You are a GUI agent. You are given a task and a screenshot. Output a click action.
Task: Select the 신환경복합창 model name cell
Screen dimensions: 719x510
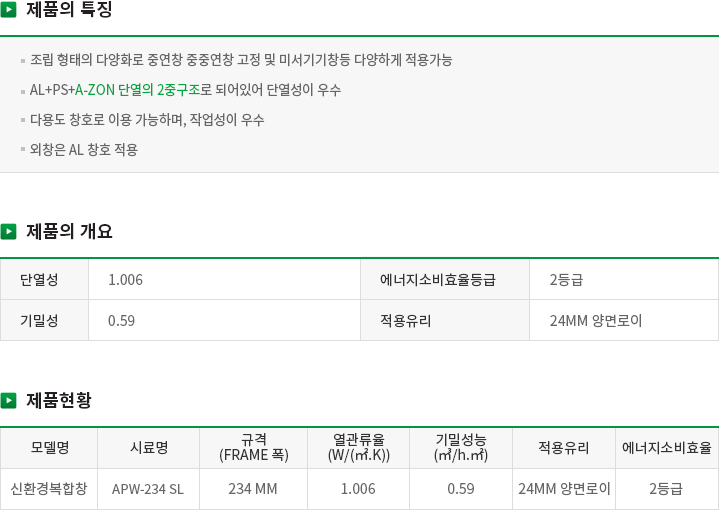49,489
